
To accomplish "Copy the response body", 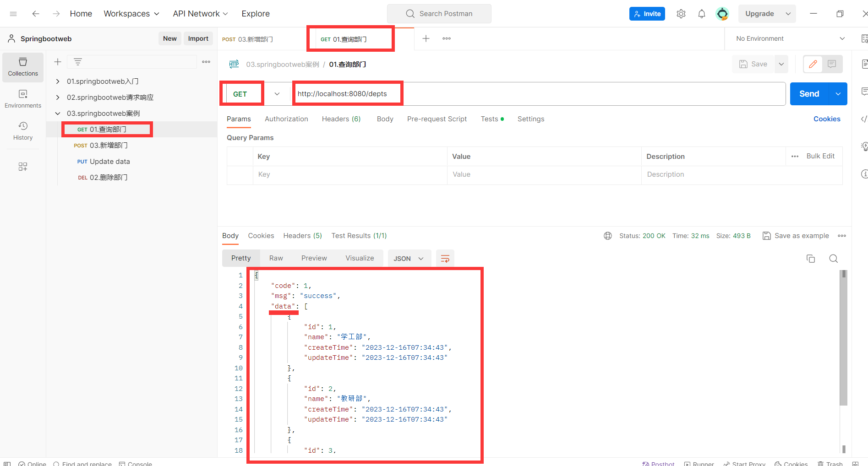I will [x=811, y=259].
